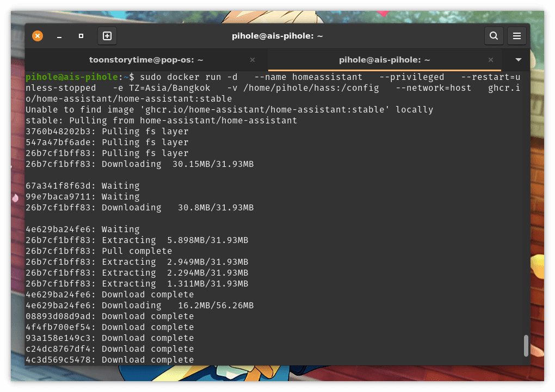555x392 pixels.
Task: Switch to the toonstorytime@pop-os tab
Action: (x=146, y=60)
